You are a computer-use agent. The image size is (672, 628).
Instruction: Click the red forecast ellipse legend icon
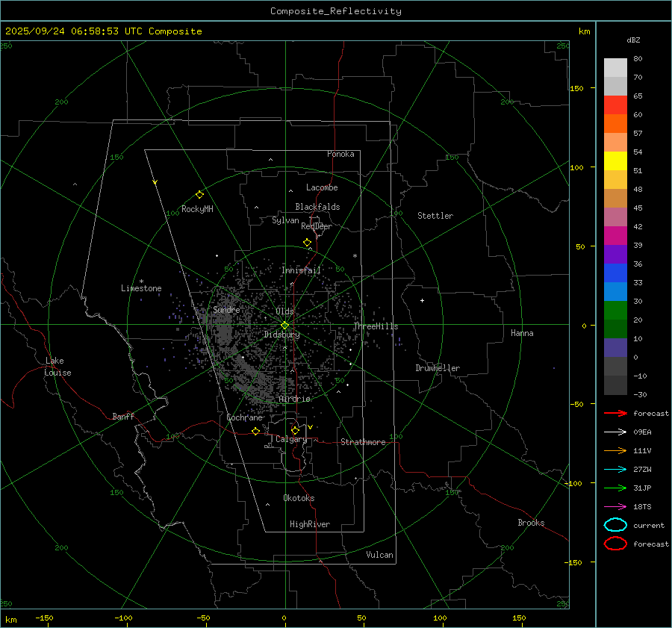click(x=615, y=544)
